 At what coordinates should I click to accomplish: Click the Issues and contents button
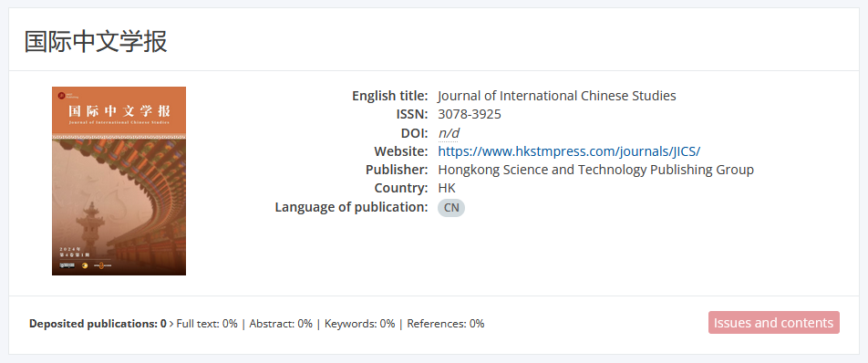[773, 323]
